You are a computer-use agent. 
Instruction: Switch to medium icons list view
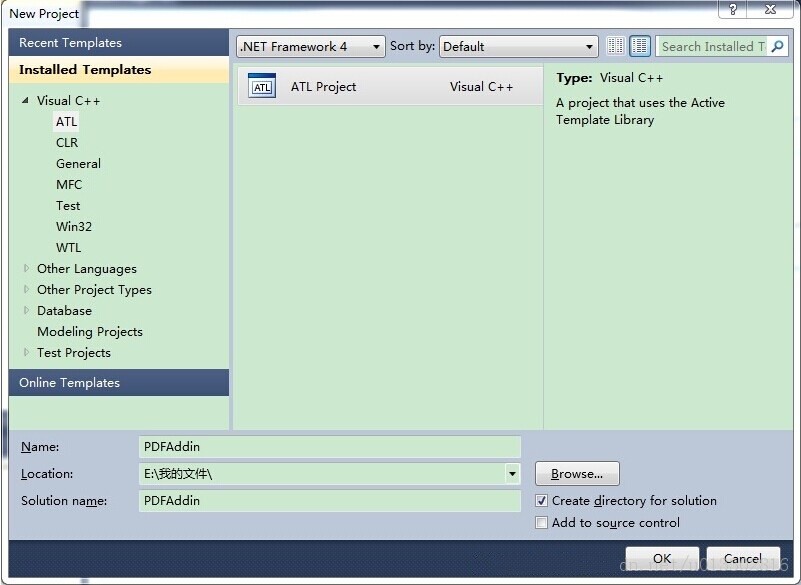tap(640, 46)
